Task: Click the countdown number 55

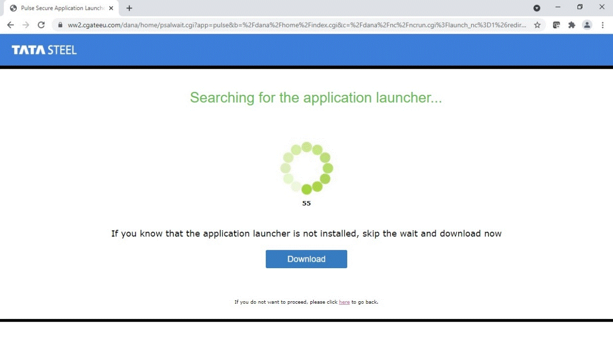Action: coord(306,203)
